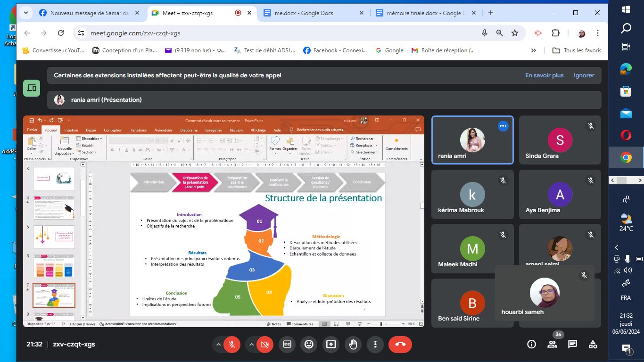The image size is (644, 362).
Task: Open microphone audio settings chevron
Action: tap(218, 345)
